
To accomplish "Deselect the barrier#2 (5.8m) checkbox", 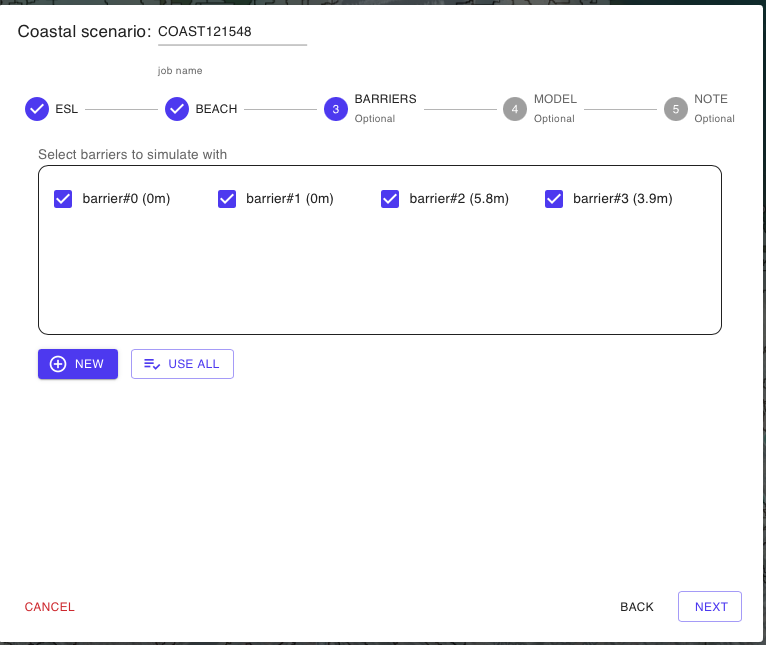I will (390, 199).
